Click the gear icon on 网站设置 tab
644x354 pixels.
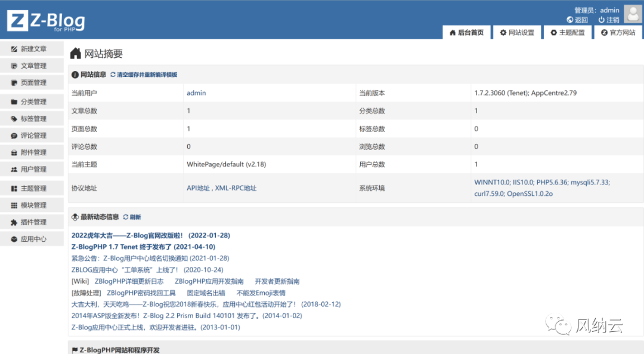[503, 32]
